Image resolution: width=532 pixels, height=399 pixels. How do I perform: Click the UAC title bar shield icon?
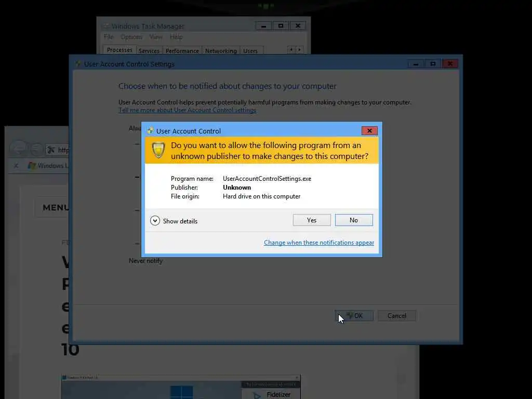pos(150,130)
